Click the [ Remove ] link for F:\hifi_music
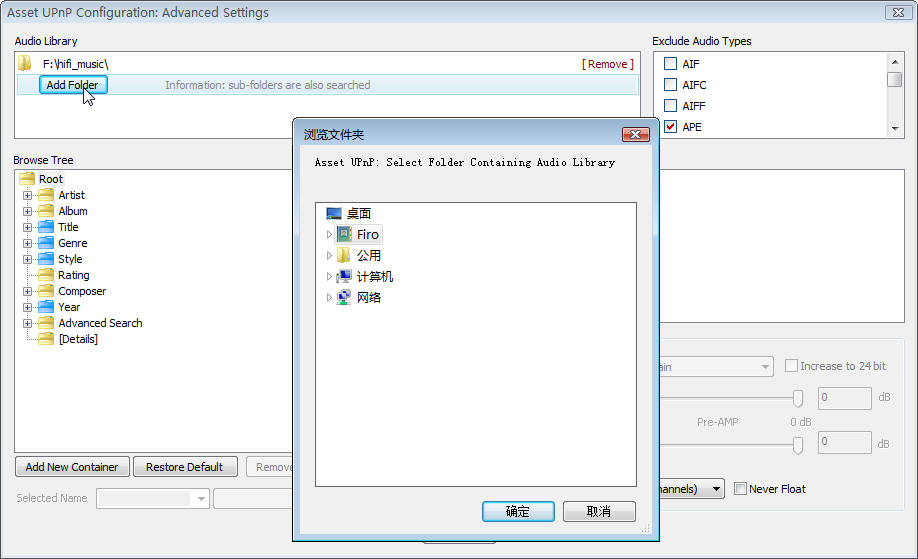Viewport: 918px width, 559px height. coord(608,64)
